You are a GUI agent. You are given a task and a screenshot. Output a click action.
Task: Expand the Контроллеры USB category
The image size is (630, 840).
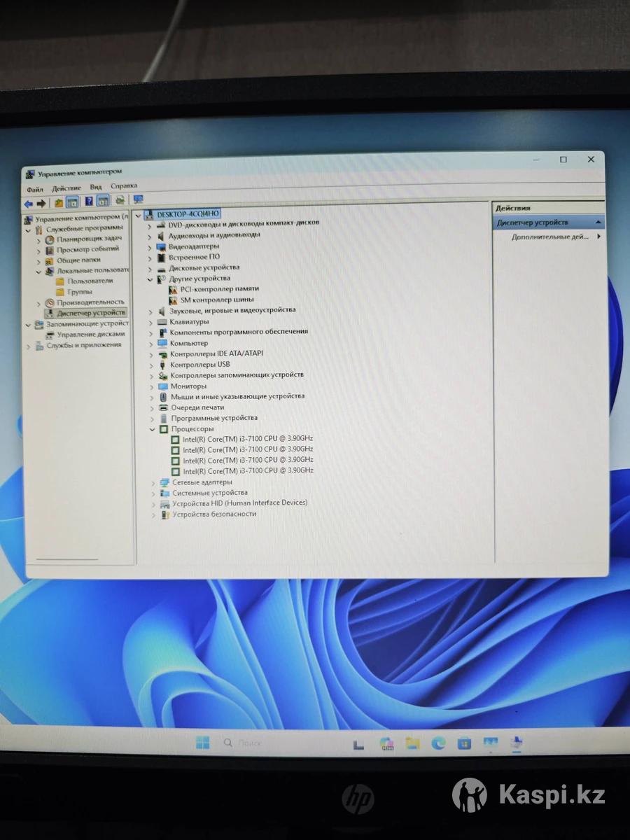pos(152,365)
